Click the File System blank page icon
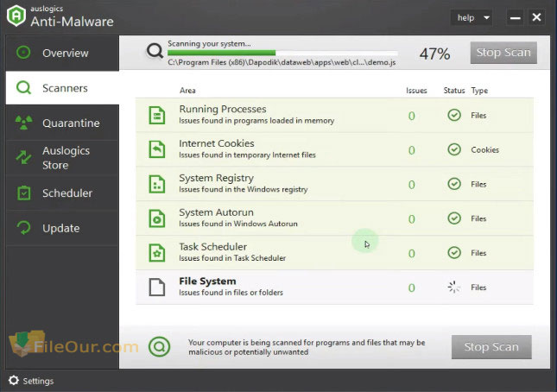The width and height of the screenshot is (557, 392). click(156, 288)
